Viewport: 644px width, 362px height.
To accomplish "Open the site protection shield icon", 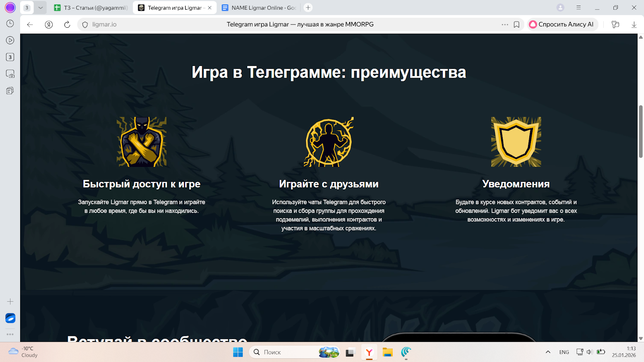I will pyautogui.click(x=85, y=25).
